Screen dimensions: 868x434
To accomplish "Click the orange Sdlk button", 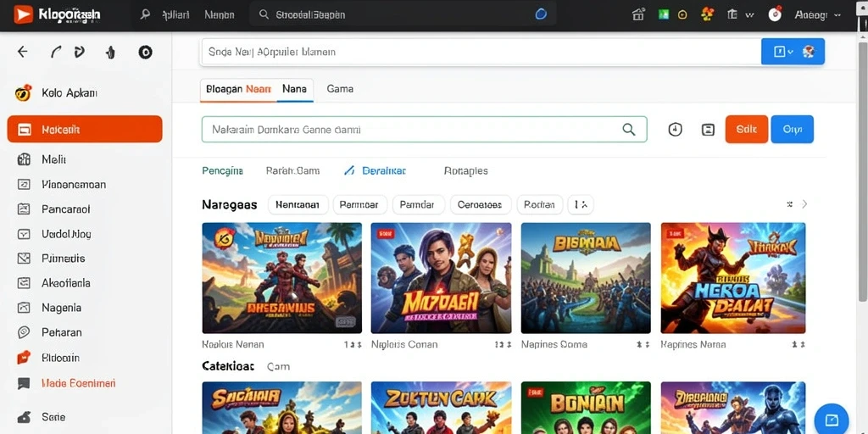I will pyautogui.click(x=746, y=129).
